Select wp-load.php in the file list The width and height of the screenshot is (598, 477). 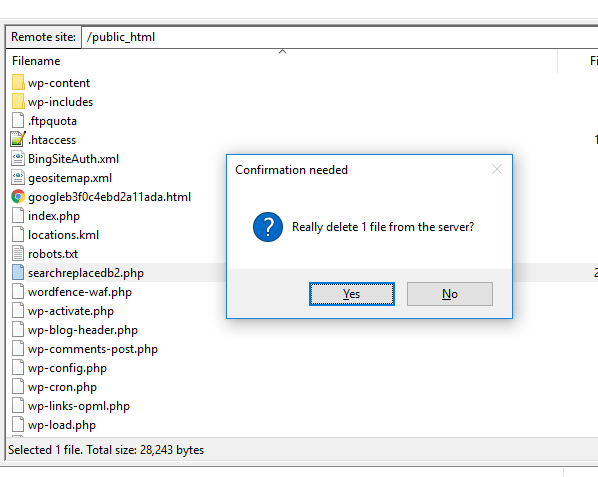[x=62, y=425]
